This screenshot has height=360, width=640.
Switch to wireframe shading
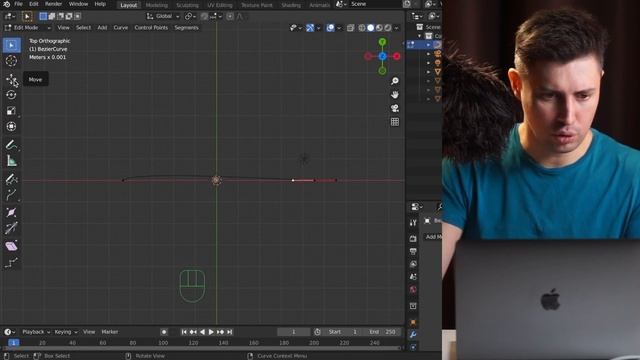click(x=362, y=28)
